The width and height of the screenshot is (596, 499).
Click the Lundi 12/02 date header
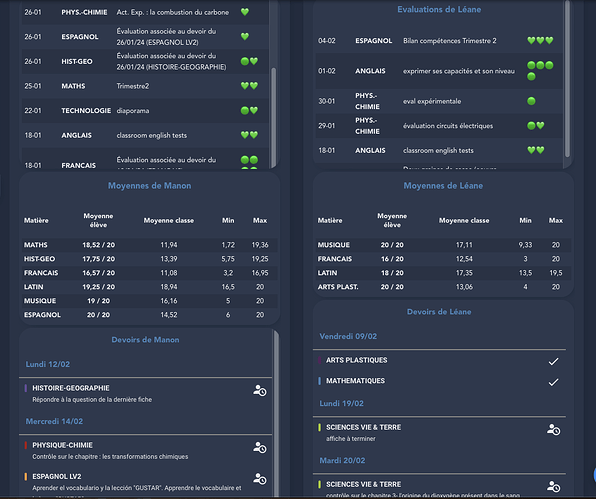(x=48, y=364)
